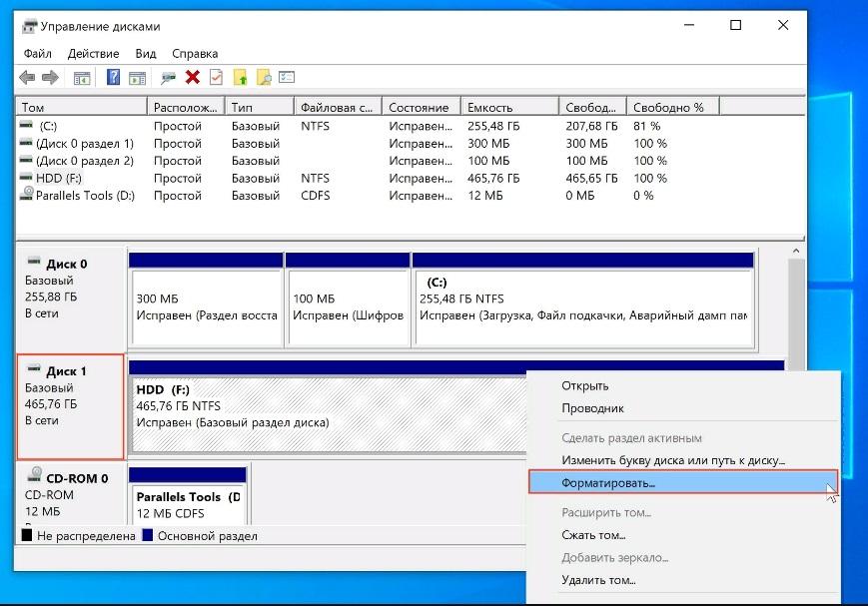
Task: Select the HDD (F:) row in the volume list
Action: tap(58, 178)
